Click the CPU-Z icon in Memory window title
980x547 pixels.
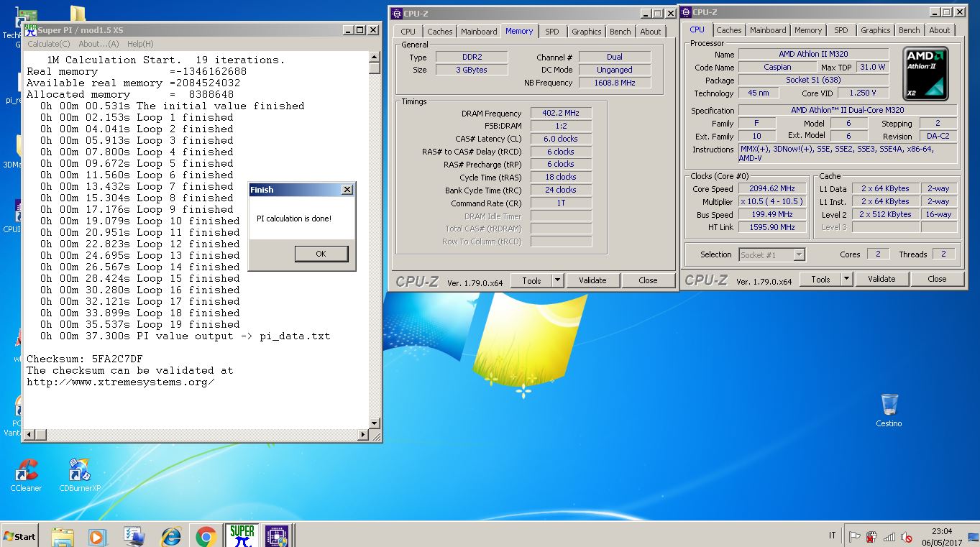[x=396, y=12]
